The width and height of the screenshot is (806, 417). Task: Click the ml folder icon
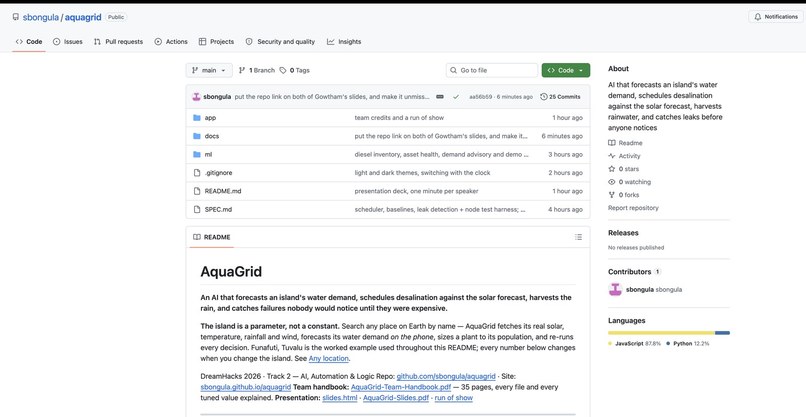[197, 154]
